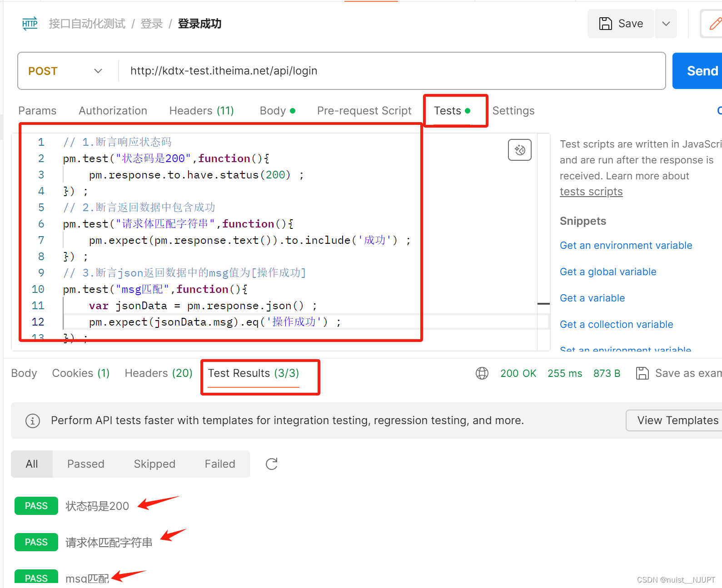Filter test results by Passed

[x=86, y=464]
